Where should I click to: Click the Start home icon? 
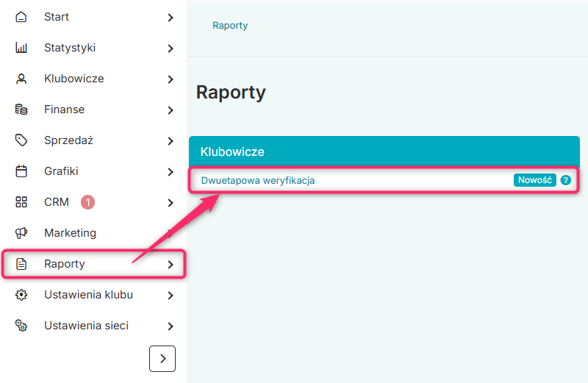(x=21, y=17)
